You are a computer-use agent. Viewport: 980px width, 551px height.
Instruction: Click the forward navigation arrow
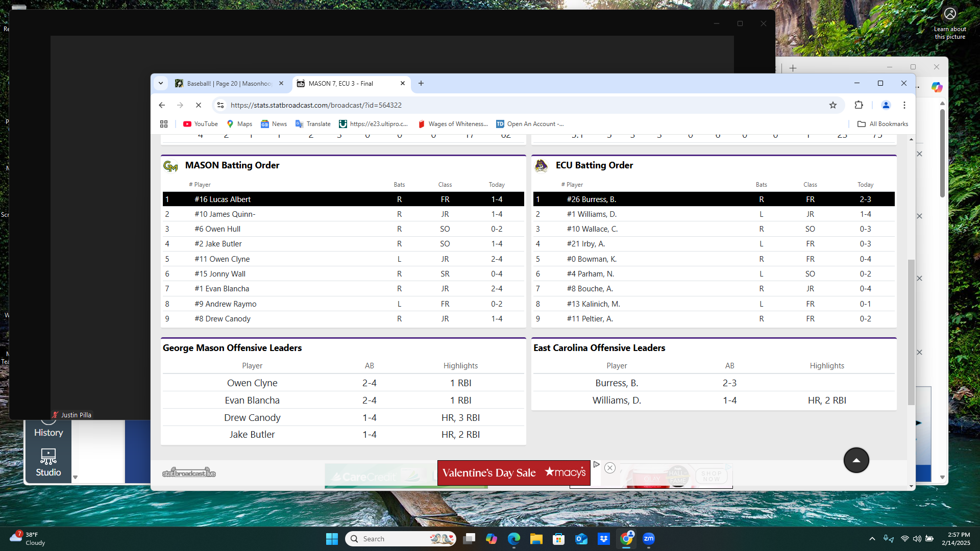tap(180, 105)
